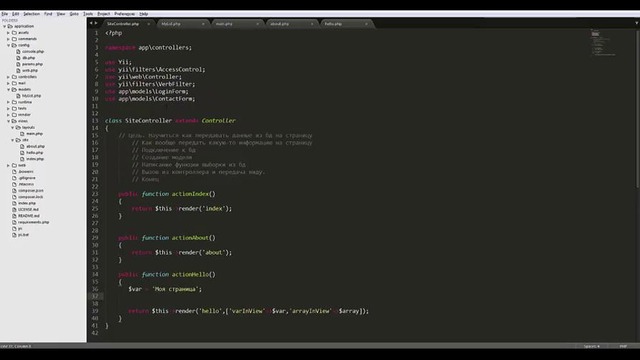Click the file icon beside composer.lock
The width and height of the screenshot is (640, 360).
[x=14, y=197]
